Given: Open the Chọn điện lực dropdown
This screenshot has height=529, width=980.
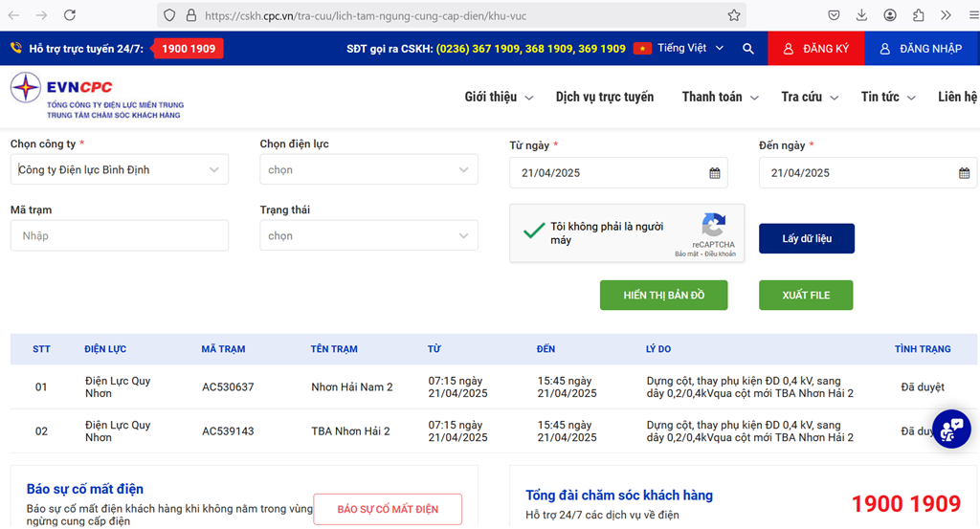Looking at the screenshot, I should (x=368, y=169).
